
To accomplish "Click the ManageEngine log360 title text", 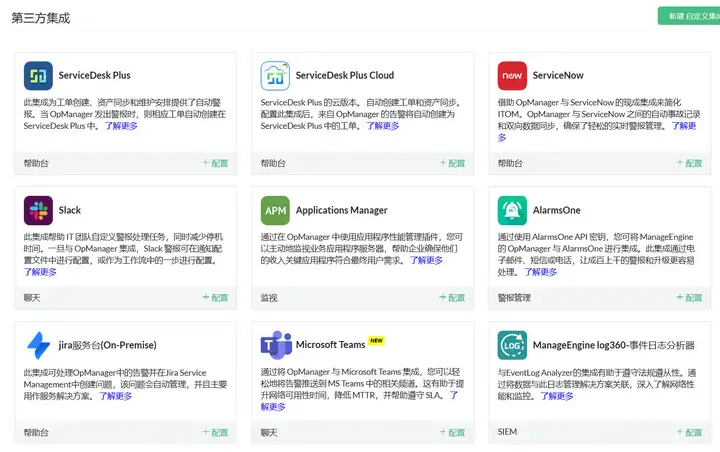I will pyautogui.click(x=613, y=345).
